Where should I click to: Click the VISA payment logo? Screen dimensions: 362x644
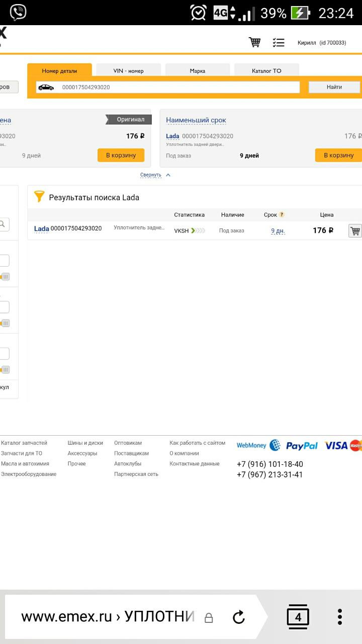click(336, 445)
